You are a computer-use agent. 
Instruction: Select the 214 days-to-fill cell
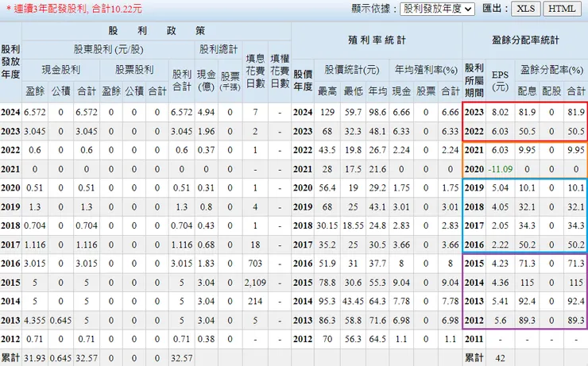point(255,301)
